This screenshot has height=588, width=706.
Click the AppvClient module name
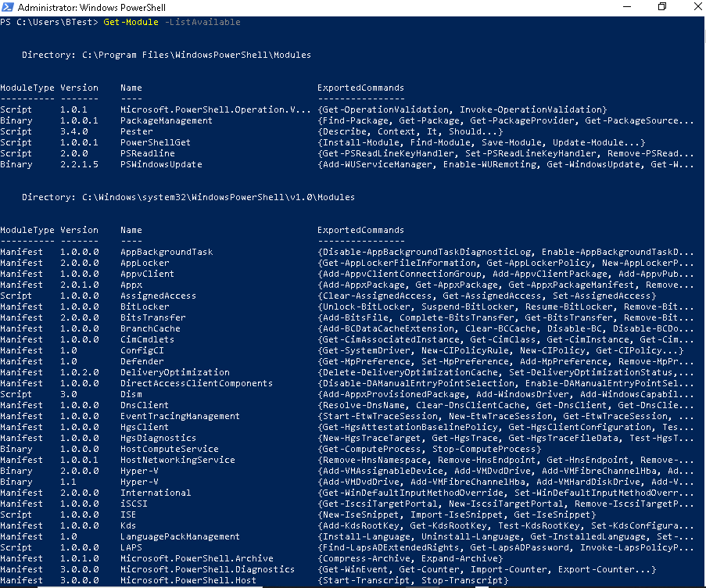pyautogui.click(x=147, y=274)
